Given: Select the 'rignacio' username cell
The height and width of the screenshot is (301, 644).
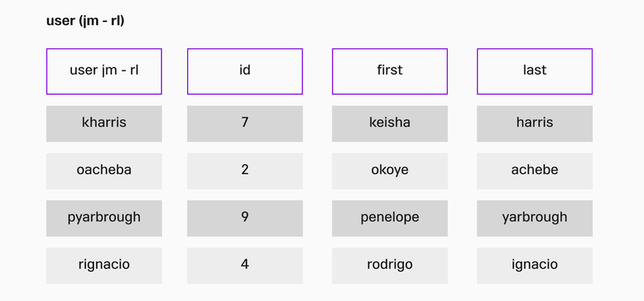Looking at the screenshot, I should tap(104, 265).
